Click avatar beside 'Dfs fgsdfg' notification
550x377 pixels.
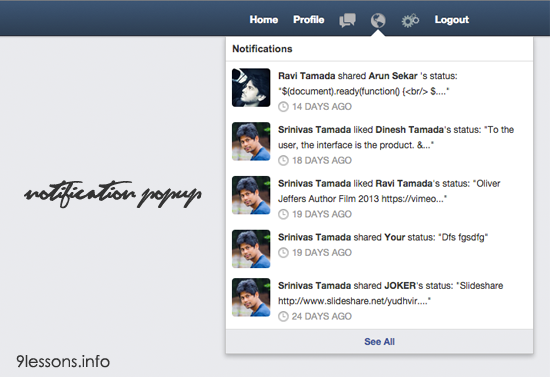coord(251,249)
